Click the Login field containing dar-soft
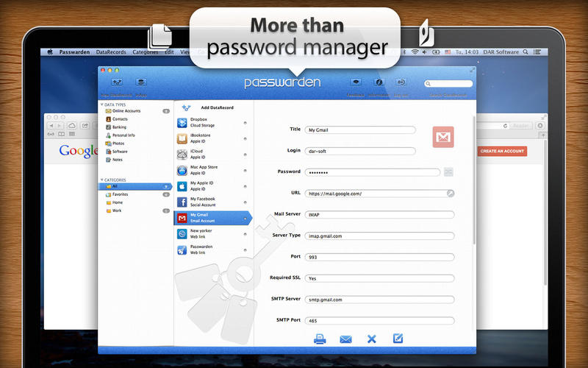Screen dimensions: 588x368 click(360, 151)
